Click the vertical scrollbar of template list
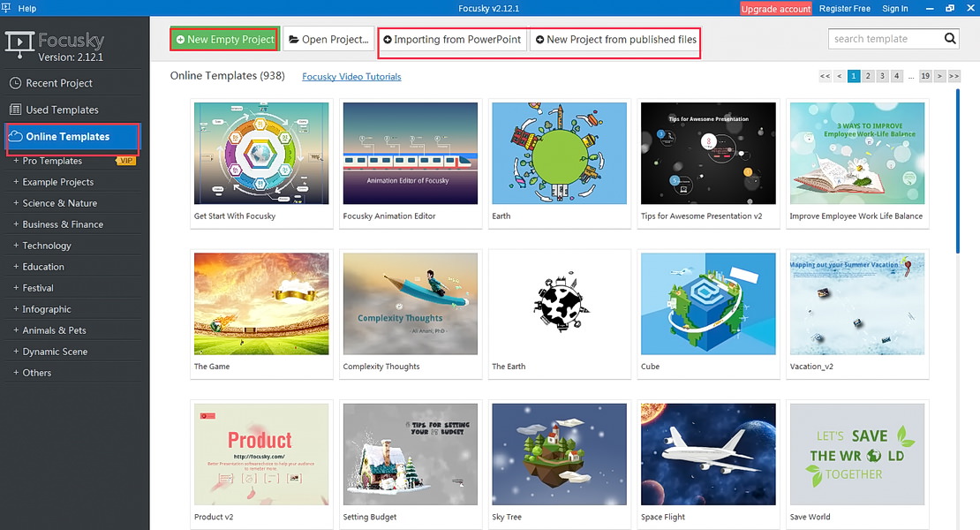The width and height of the screenshot is (980, 530). (958, 170)
